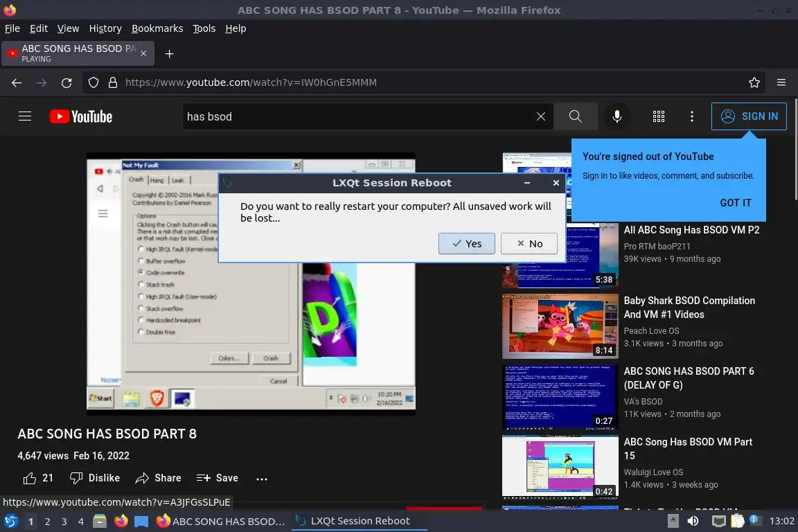Open the Edit menu
Image resolution: width=798 pixels, height=532 pixels.
pos(39,28)
